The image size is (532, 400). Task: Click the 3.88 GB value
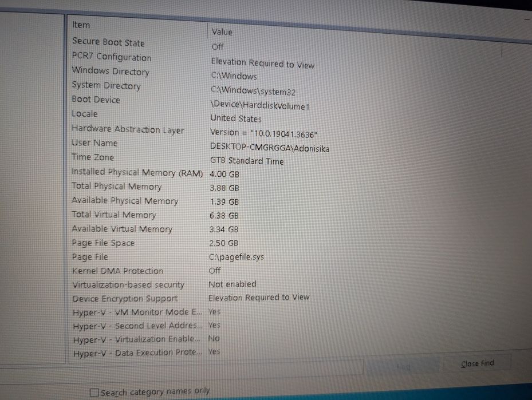224,188
